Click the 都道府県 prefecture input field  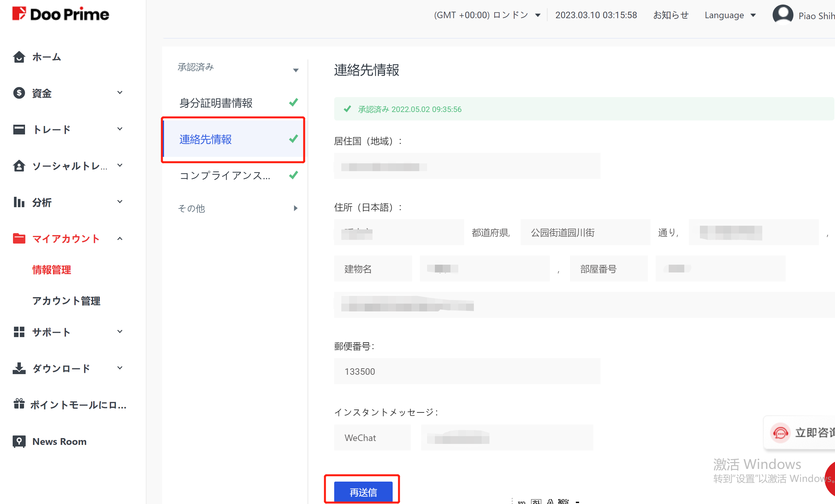[399, 232]
